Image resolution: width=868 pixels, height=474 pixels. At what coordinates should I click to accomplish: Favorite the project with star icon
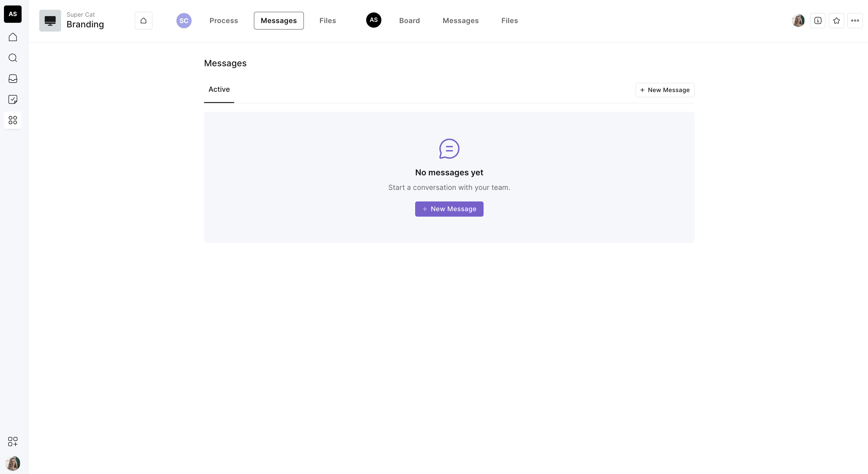[x=836, y=21]
